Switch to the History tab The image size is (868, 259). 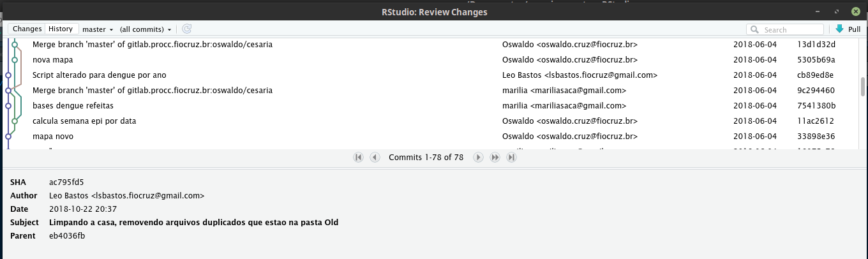click(x=61, y=29)
